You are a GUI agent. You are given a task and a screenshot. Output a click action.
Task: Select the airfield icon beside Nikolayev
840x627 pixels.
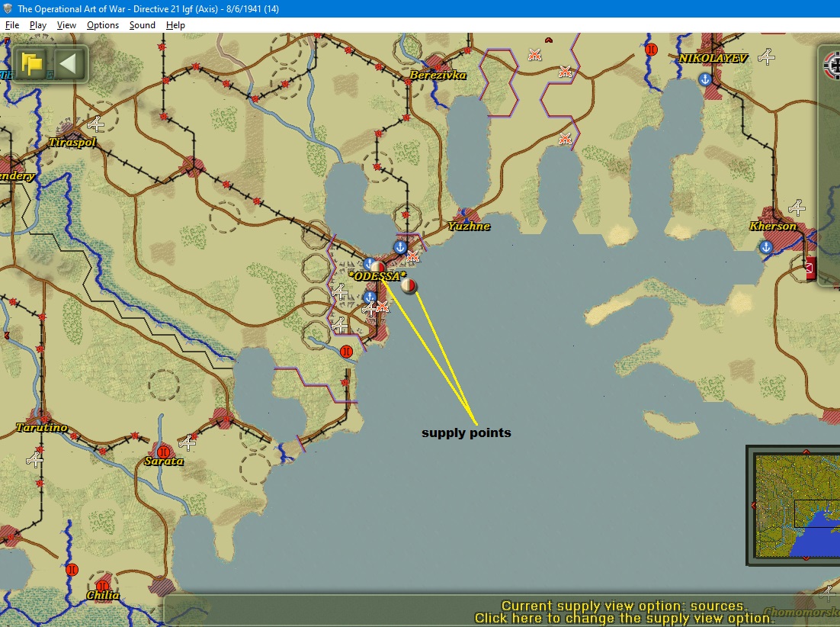[767, 56]
